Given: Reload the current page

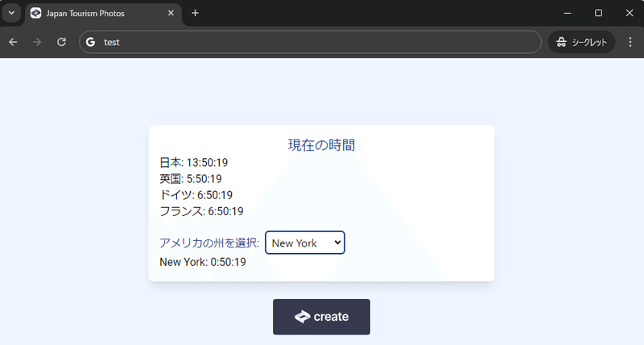Looking at the screenshot, I should (x=61, y=42).
